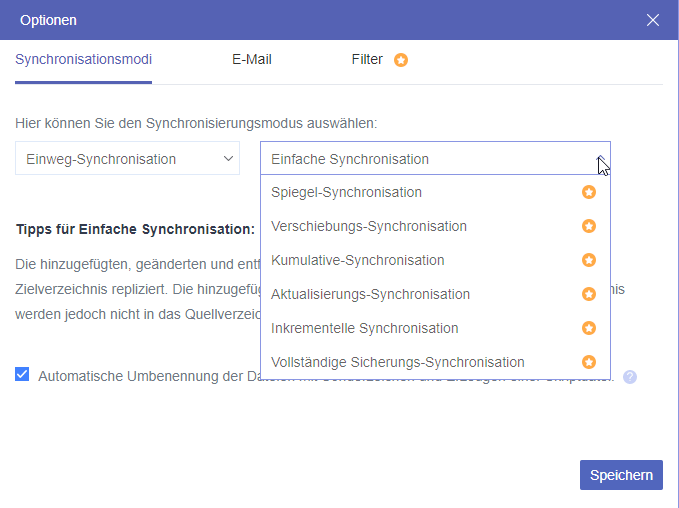Close the Optionen dialog
679x508 pixels.
[653, 20]
